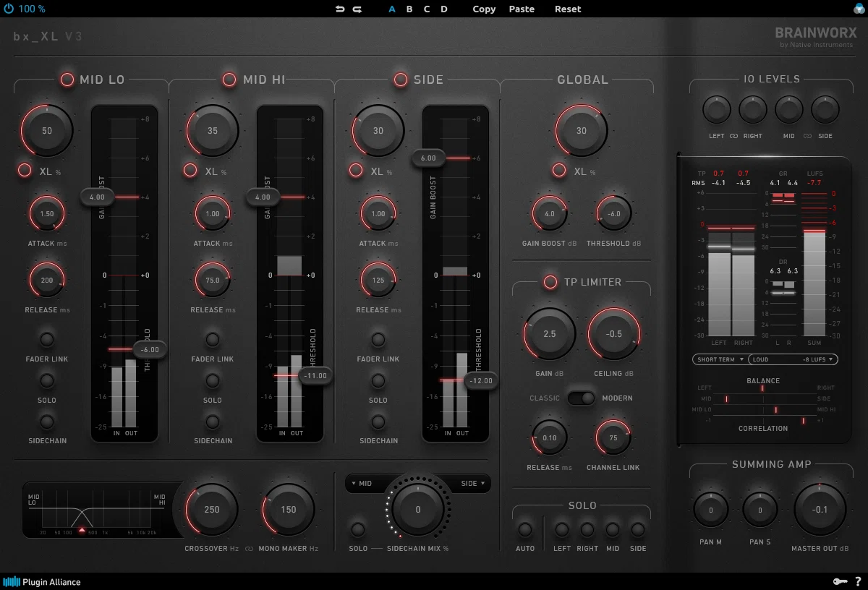The height and width of the screenshot is (590, 868).
Task: Click the Master Out dB knob
Action: pyautogui.click(x=820, y=510)
